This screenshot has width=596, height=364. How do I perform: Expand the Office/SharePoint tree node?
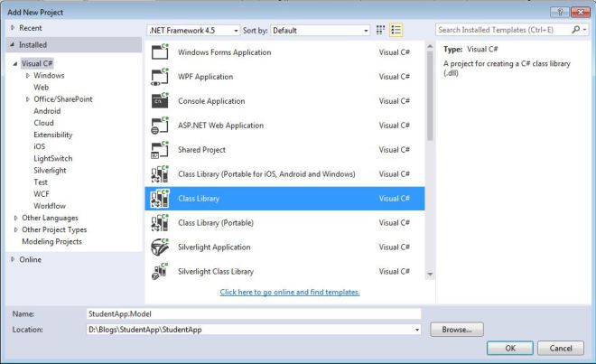point(27,99)
